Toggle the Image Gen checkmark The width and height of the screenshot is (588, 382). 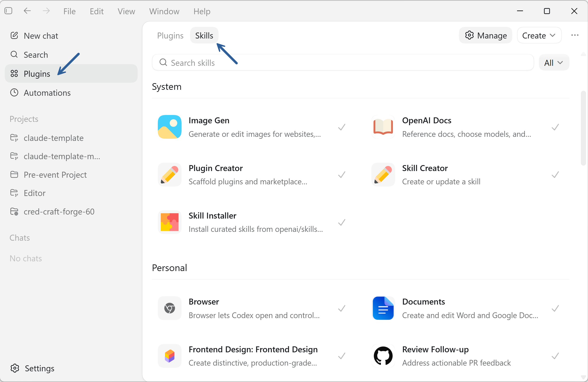342,127
